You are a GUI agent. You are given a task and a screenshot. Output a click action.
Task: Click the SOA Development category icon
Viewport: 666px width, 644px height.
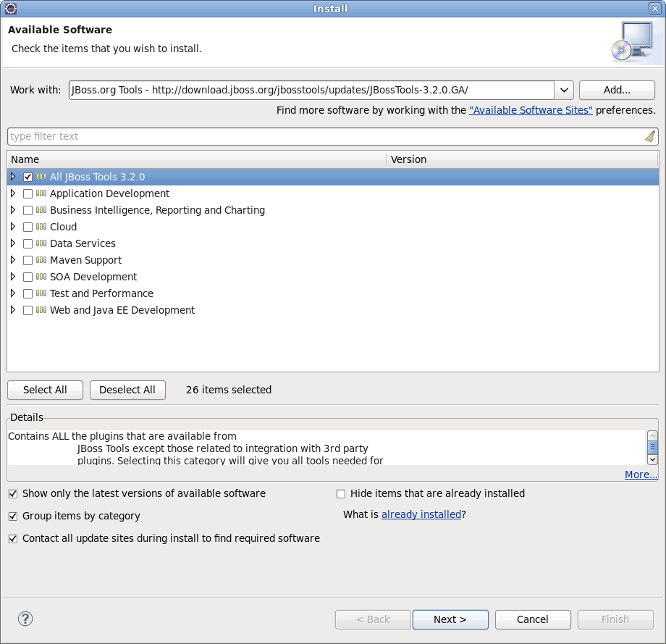pos(41,277)
